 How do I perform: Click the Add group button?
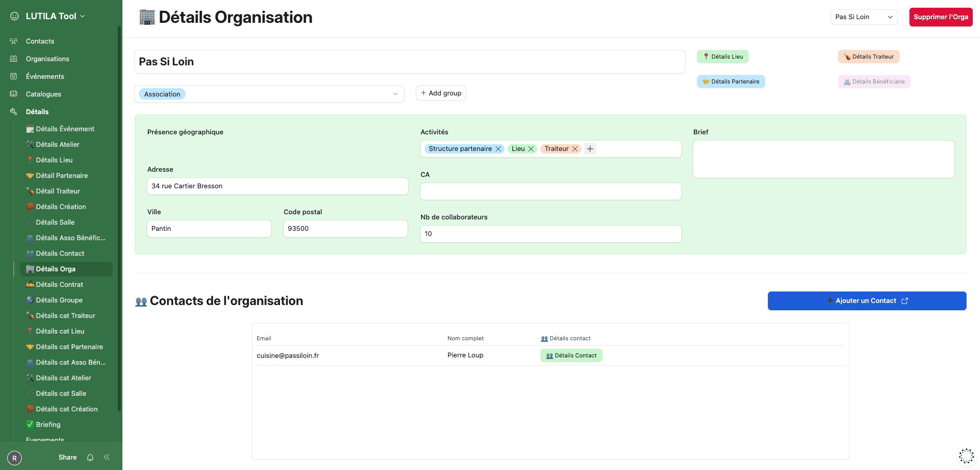(x=441, y=93)
